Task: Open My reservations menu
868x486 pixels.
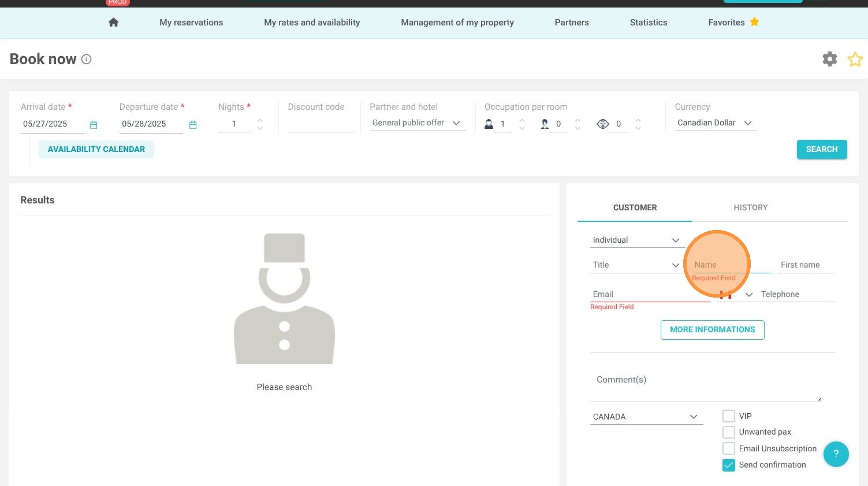Action: [x=191, y=23]
